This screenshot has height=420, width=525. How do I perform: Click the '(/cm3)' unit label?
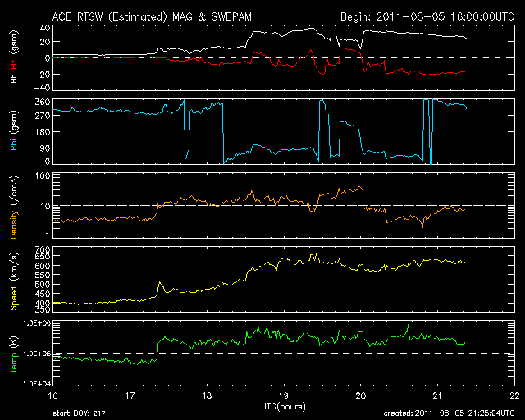click(x=14, y=191)
